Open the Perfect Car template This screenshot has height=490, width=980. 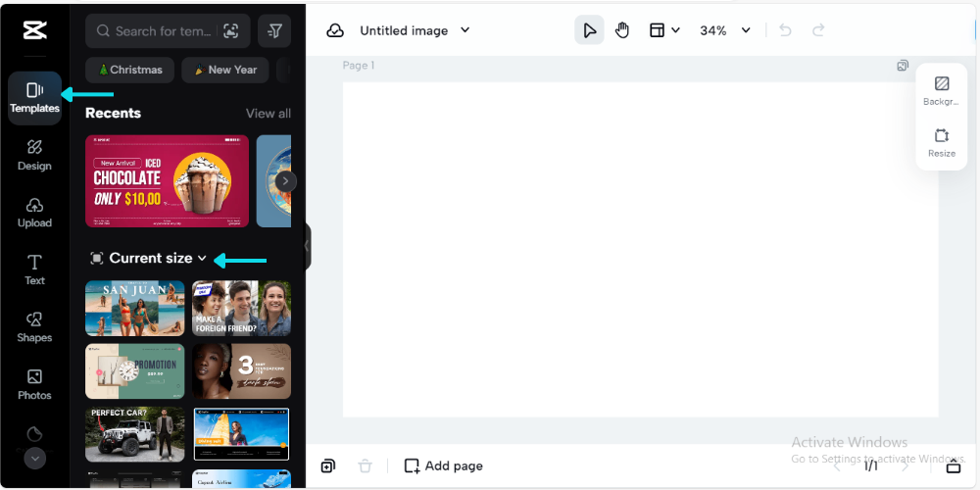[135, 434]
